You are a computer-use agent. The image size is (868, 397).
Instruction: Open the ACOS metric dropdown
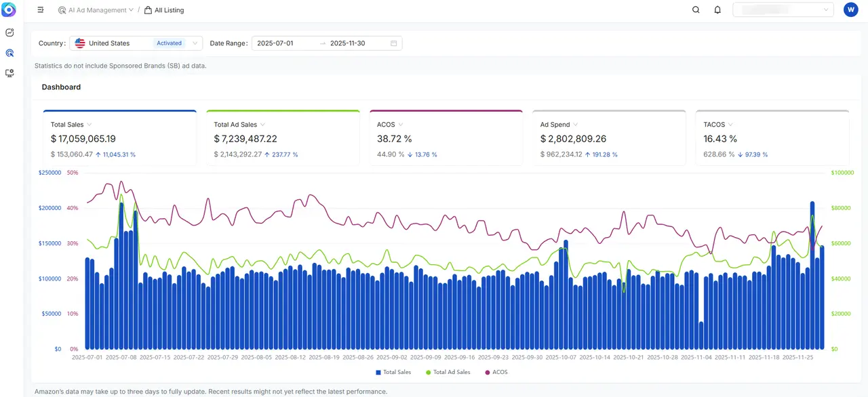coord(401,125)
